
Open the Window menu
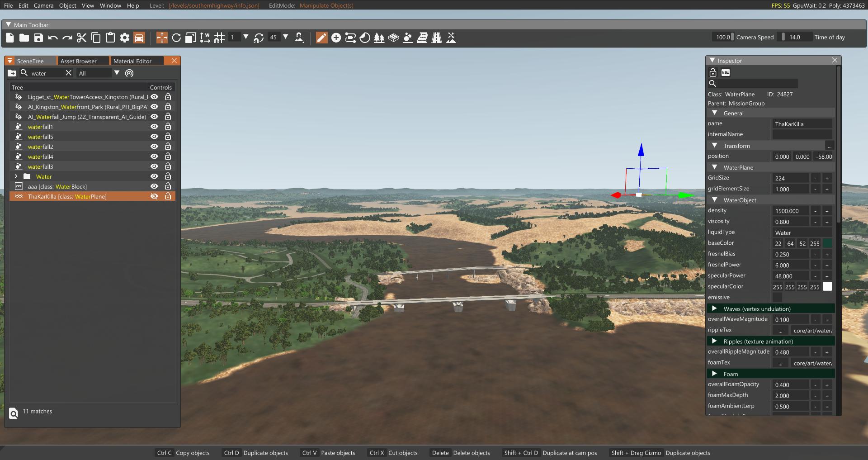(110, 5)
